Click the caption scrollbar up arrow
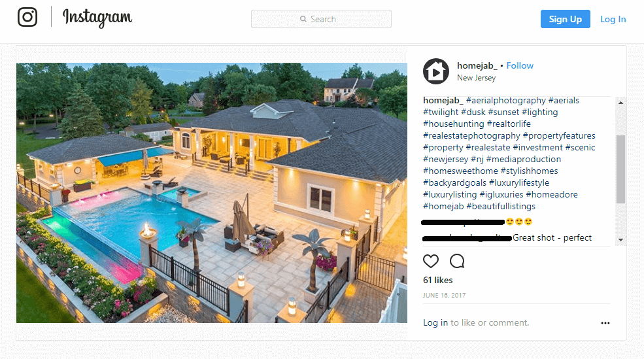The width and height of the screenshot is (644, 359). pyautogui.click(x=620, y=103)
